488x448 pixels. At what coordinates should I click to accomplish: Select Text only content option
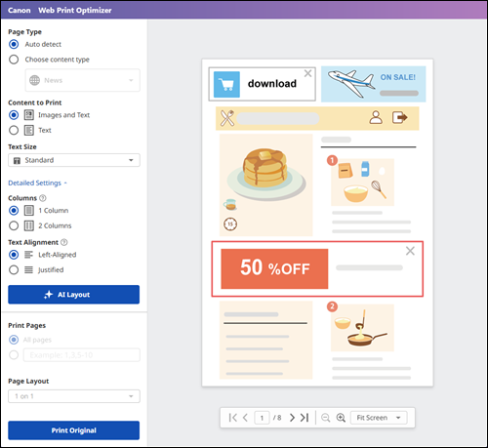click(x=14, y=130)
